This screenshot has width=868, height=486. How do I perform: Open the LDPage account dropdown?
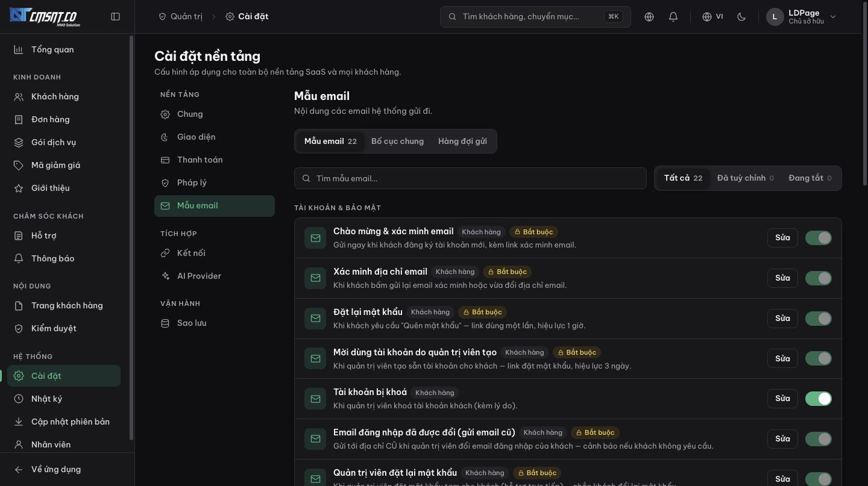802,17
